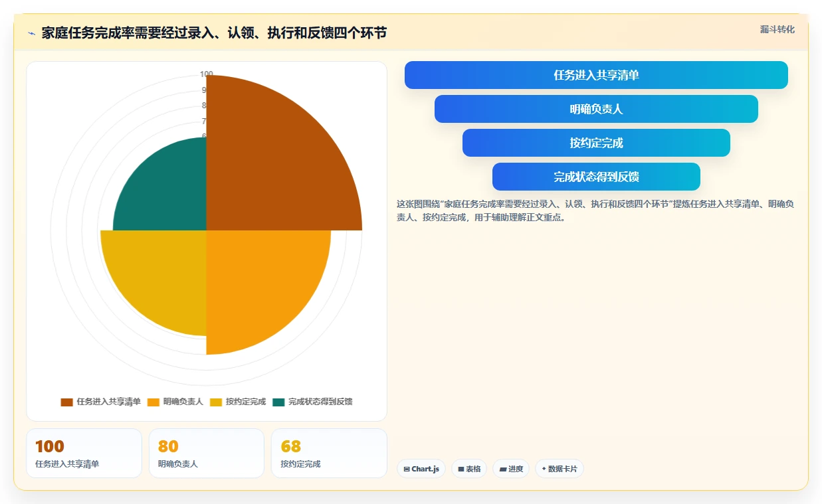The image size is (822, 504).
Task: Click the 数据卡片 tag chip
Action: (560, 469)
